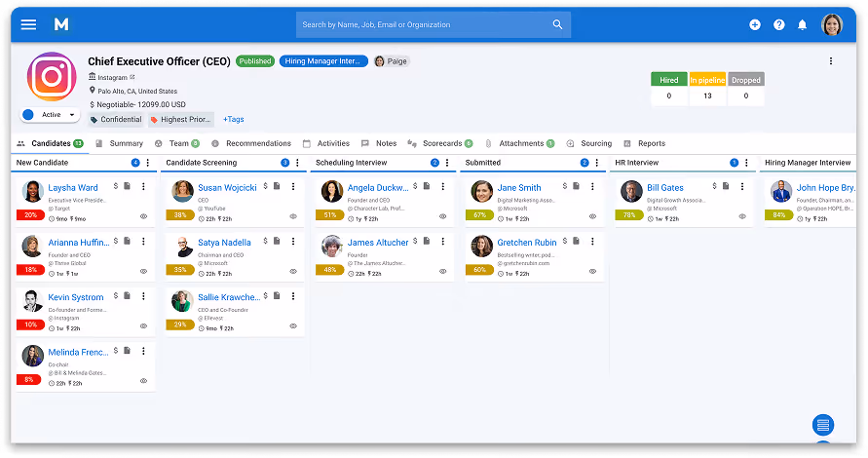Open more options on Laysha Ward card
Image resolution: width=868 pixels, height=458 pixels.
pos(143,187)
